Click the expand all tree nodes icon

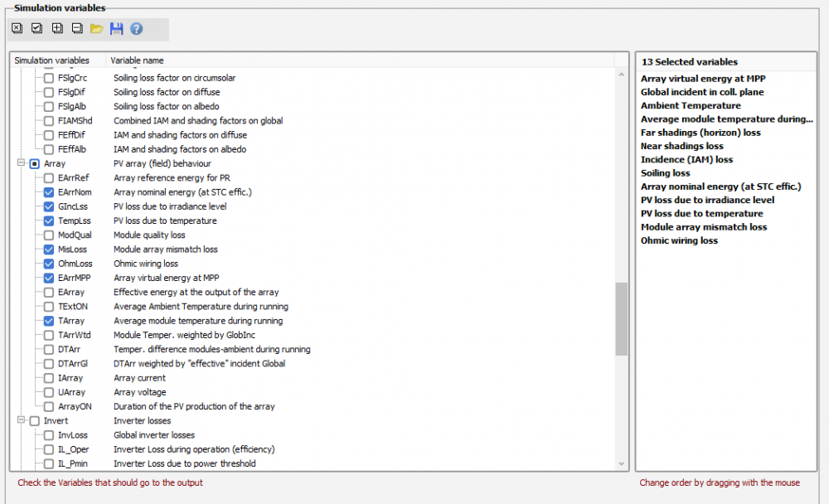click(57, 28)
